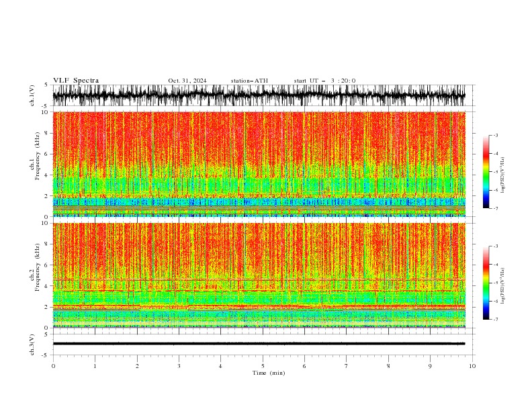Click the ch.1 spectrogram colorbar
This screenshot has width=532, height=411.
pyautogui.click(x=486, y=172)
